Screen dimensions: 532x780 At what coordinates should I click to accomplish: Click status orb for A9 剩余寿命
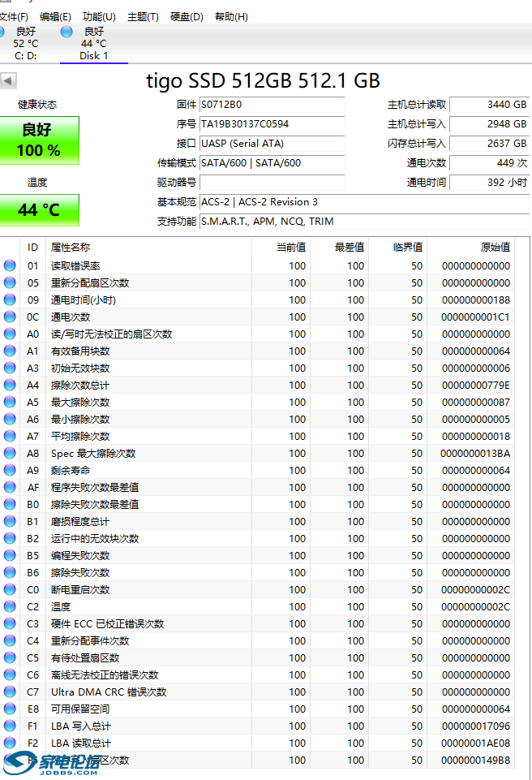pos(10,470)
